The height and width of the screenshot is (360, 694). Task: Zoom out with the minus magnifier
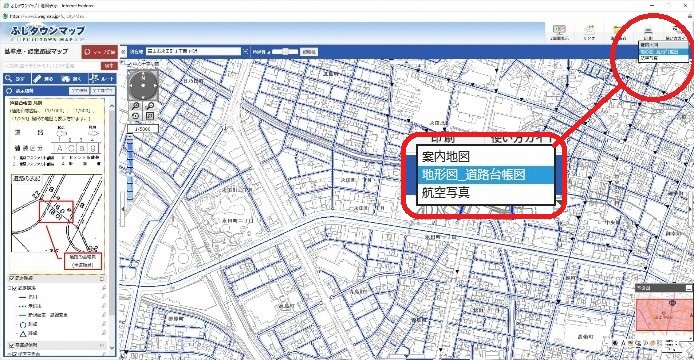(x=150, y=106)
